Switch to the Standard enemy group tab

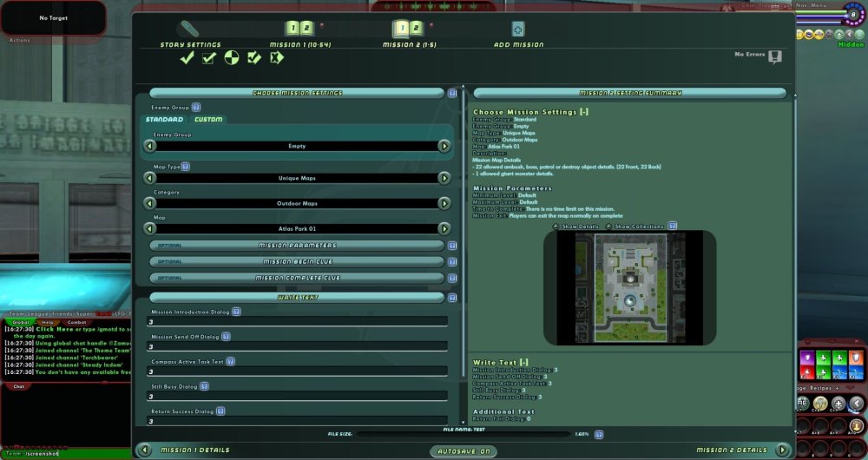(x=164, y=120)
